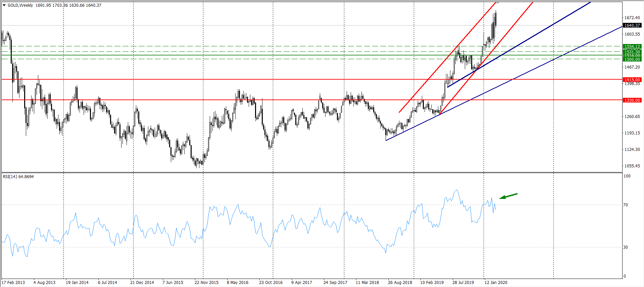Screen dimensions: 644x287
Task: Select the 12 Jan 2020 date label
Action: click(x=496, y=283)
